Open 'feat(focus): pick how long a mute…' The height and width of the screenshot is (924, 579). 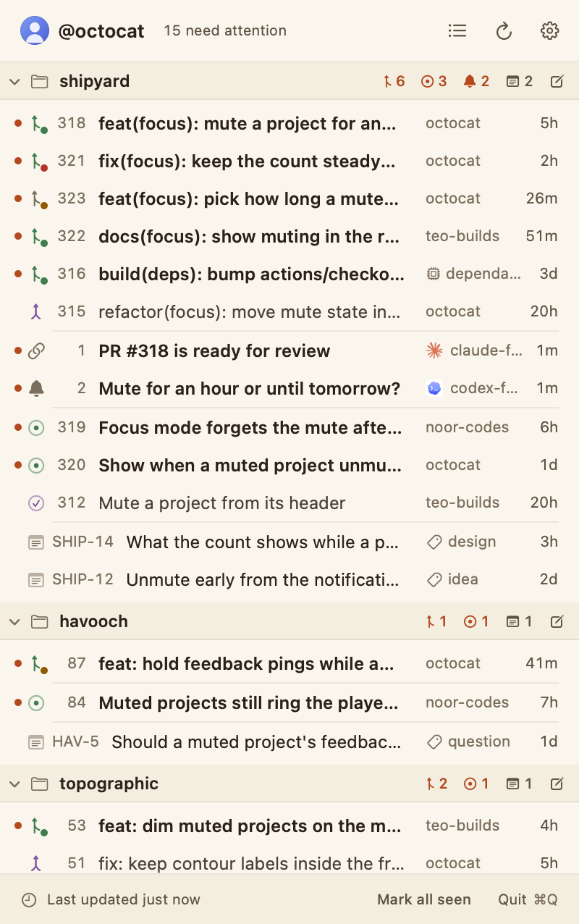(249, 199)
